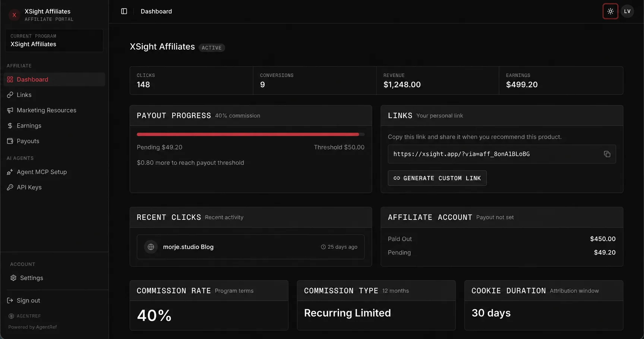The height and width of the screenshot is (339, 644).
Task: Open the morje.studio Blog click entry
Action: click(x=250, y=247)
